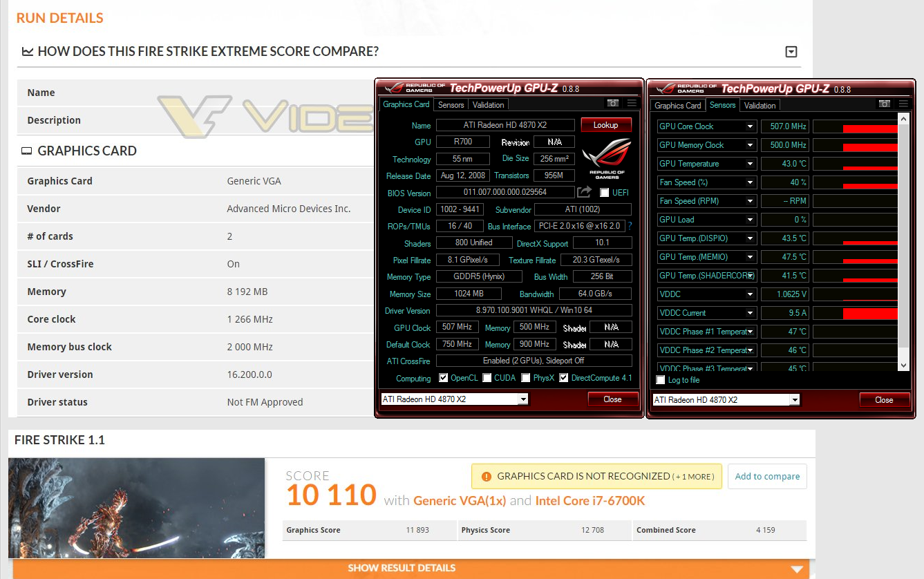Click the Memory Size value 1024 MB

click(469, 294)
